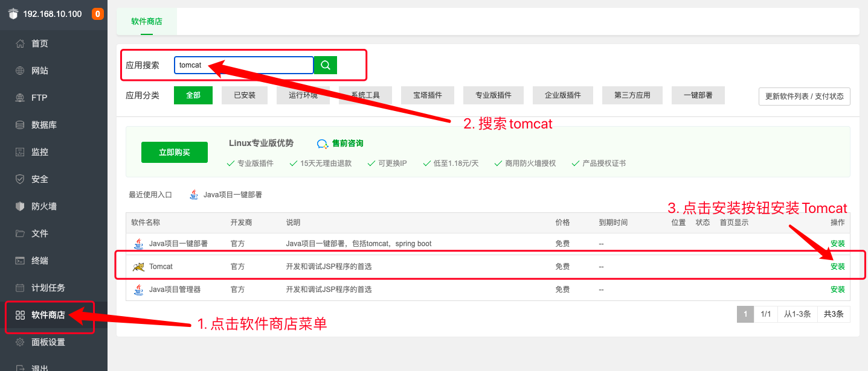This screenshot has width=868, height=371.
Task: Click the globe icon next to 网站
Action: pos(20,71)
